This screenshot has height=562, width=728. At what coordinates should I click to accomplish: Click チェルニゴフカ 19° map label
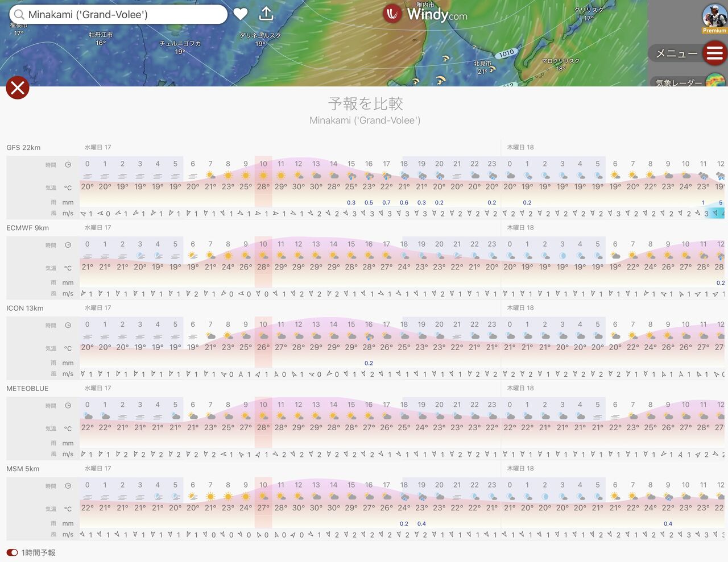(180, 47)
